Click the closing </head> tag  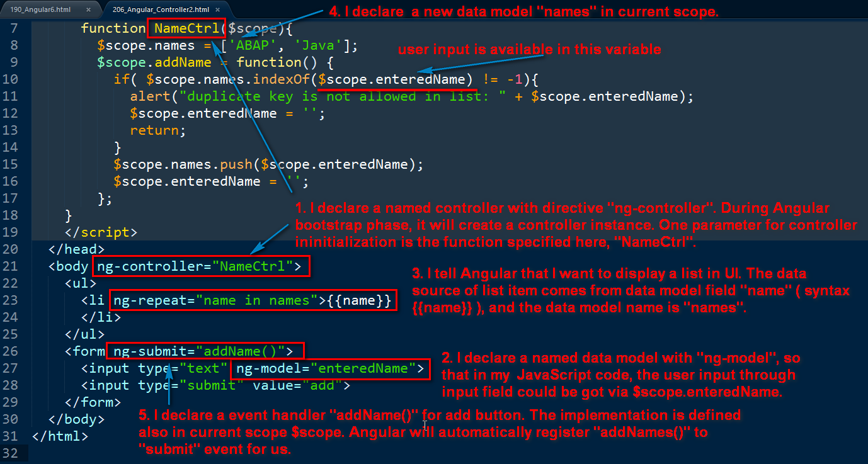pos(76,249)
